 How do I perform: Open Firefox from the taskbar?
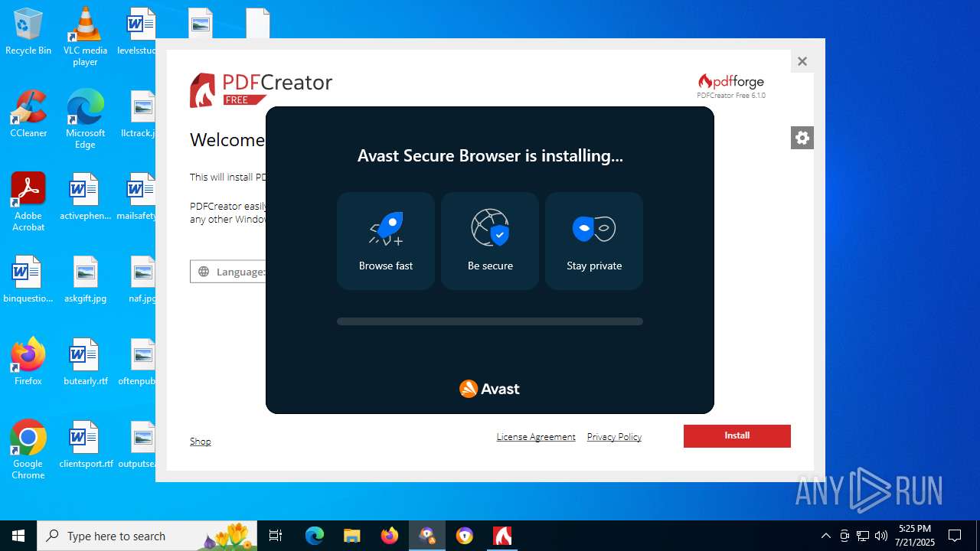coord(390,536)
